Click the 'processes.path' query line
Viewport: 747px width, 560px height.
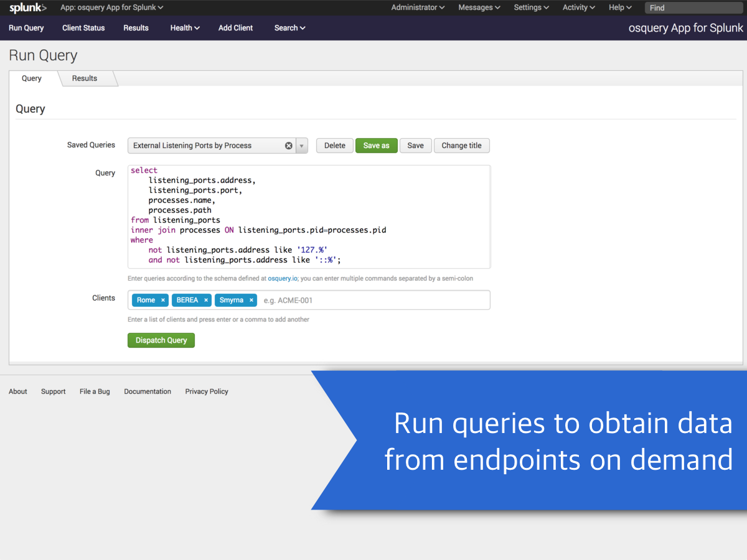point(180,210)
